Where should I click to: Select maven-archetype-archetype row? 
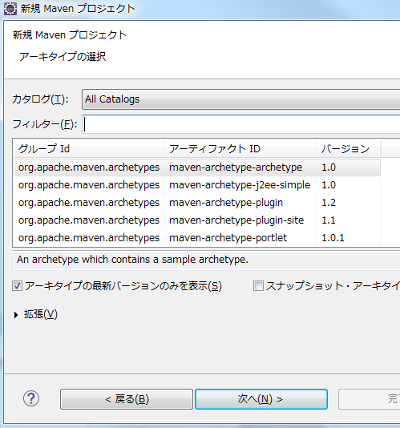197,167
